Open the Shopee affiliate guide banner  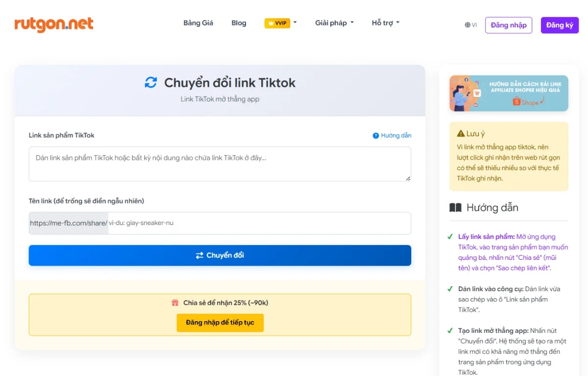pyautogui.click(x=508, y=93)
